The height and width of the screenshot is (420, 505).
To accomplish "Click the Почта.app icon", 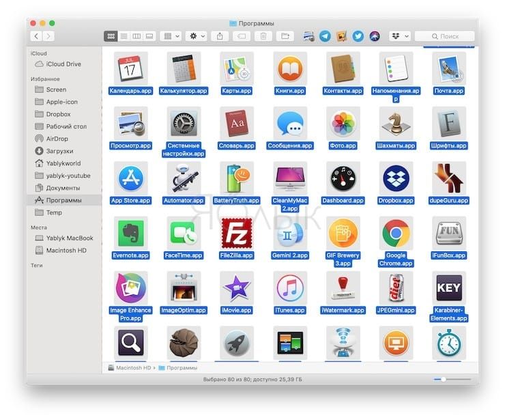I will (449, 68).
